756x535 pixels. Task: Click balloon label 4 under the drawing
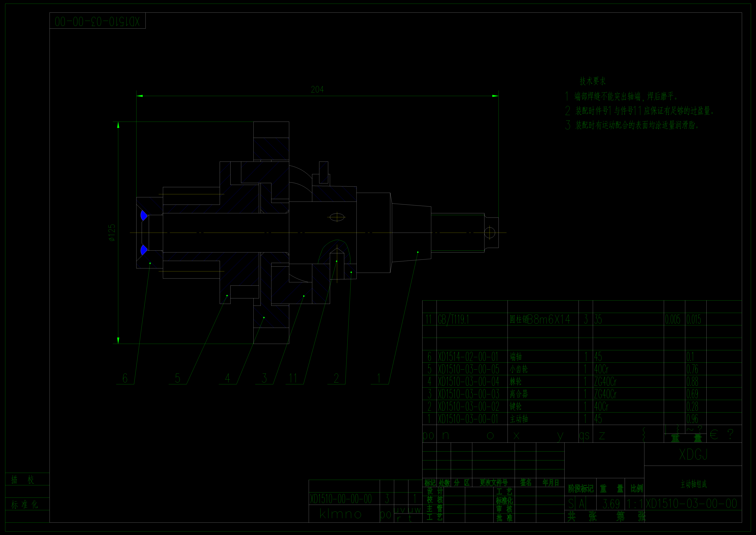click(228, 378)
